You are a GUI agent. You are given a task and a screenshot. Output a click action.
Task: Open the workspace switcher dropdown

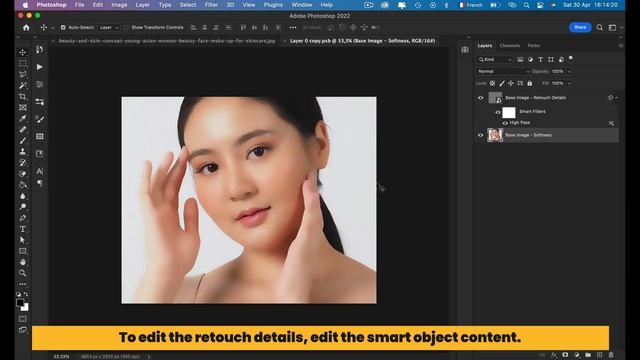pos(614,27)
